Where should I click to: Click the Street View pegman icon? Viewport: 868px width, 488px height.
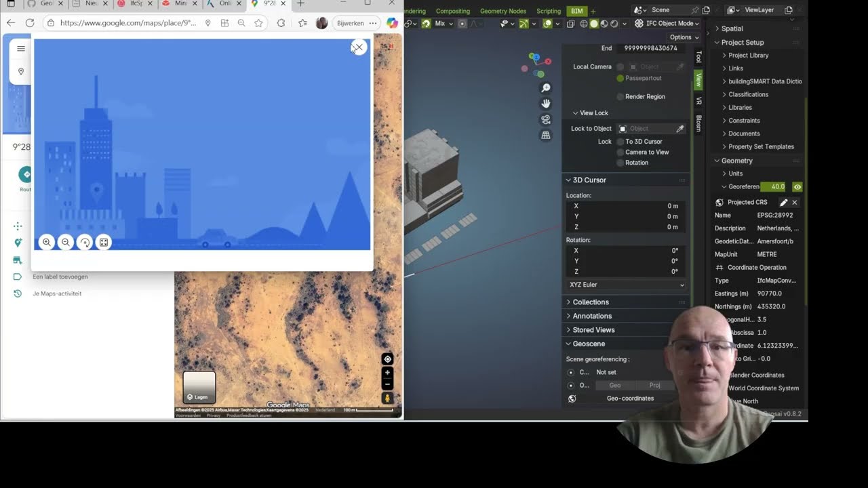387,398
